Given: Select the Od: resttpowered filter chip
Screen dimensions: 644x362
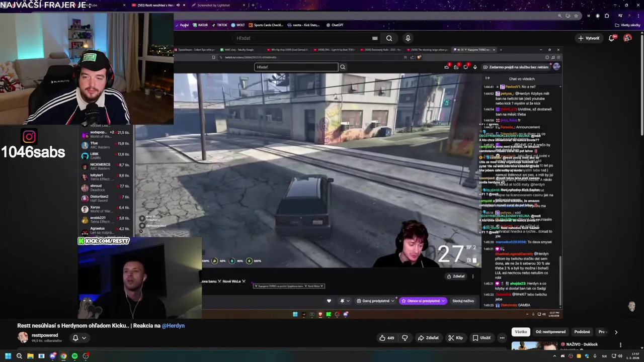Looking at the screenshot, I should [x=550, y=332].
